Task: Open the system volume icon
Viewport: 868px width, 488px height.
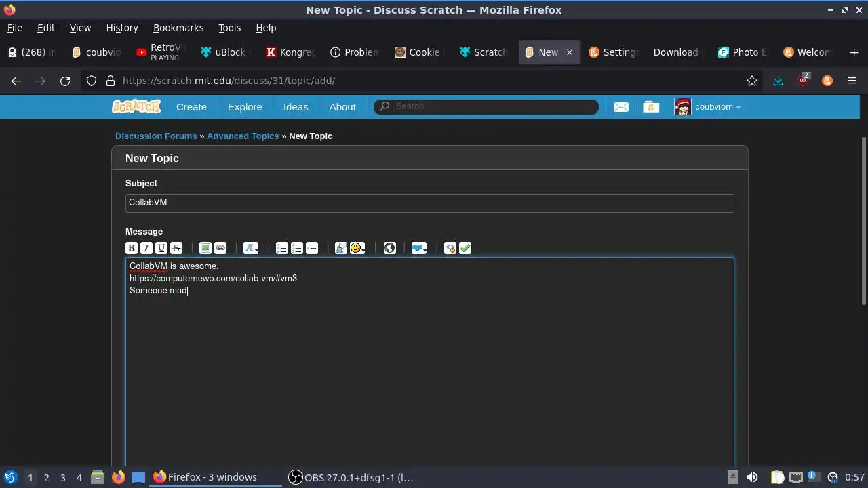Action: coord(752,478)
